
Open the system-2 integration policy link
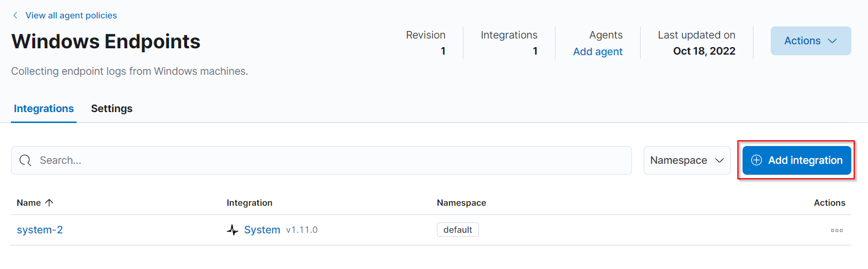(40, 230)
